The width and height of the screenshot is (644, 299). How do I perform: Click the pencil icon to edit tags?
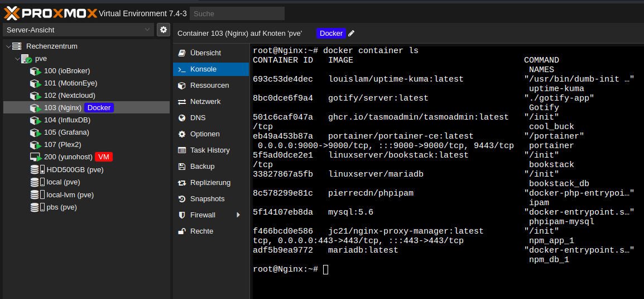pyautogui.click(x=351, y=34)
